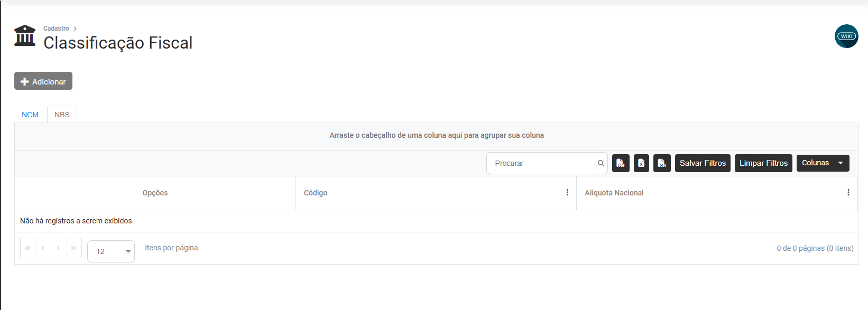
Task: Export the table as PDF
Action: 621,163
